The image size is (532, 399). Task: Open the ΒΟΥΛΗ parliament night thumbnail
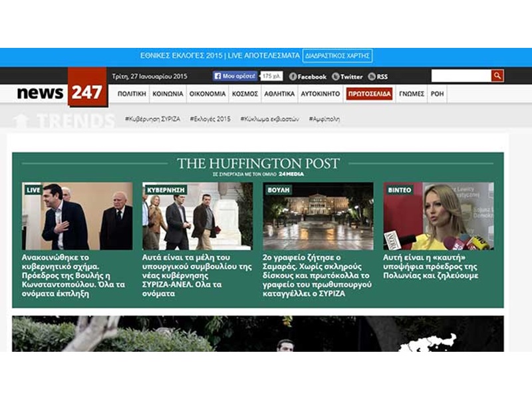coord(318,216)
